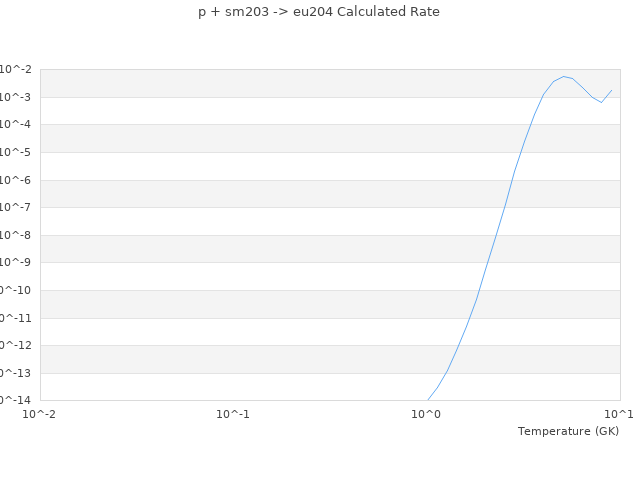Click the x-axis tick label 10^0
This screenshot has height=480, width=640.
pos(426,414)
